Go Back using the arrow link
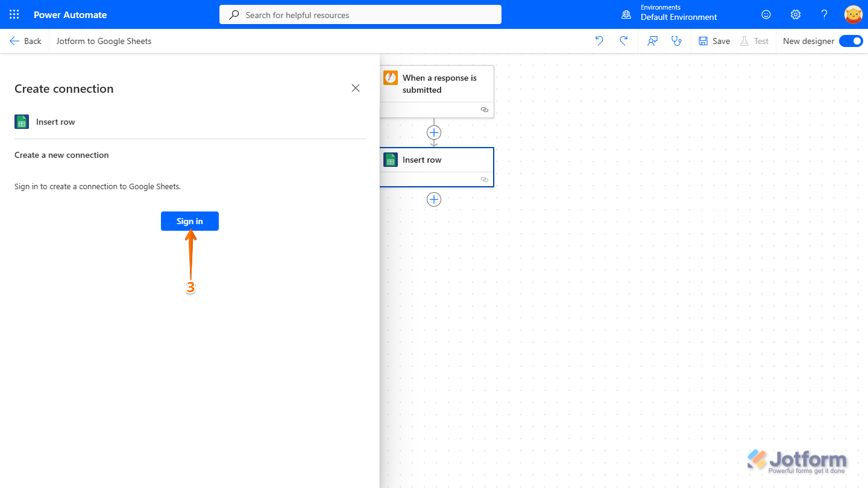This screenshot has width=868, height=488. (x=25, y=41)
